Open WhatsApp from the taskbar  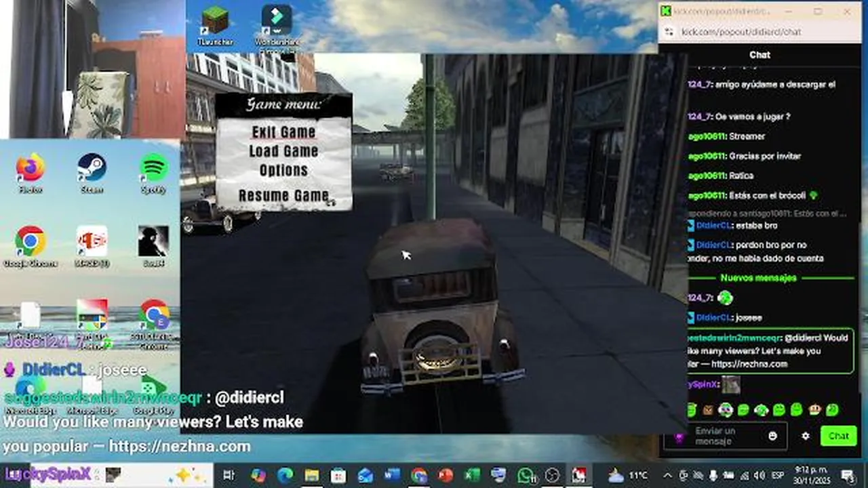click(x=526, y=475)
